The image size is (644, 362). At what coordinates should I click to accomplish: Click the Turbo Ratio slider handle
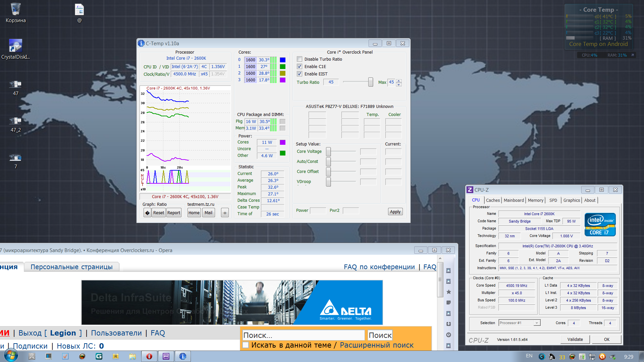click(370, 82)
